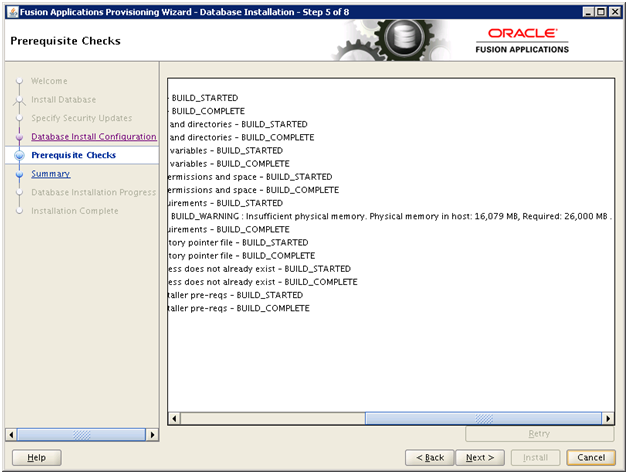628x474 pixels.
Task: Click the 'ermissions and space - BUILD_STARTED' line
Action: tap(250, 177)
